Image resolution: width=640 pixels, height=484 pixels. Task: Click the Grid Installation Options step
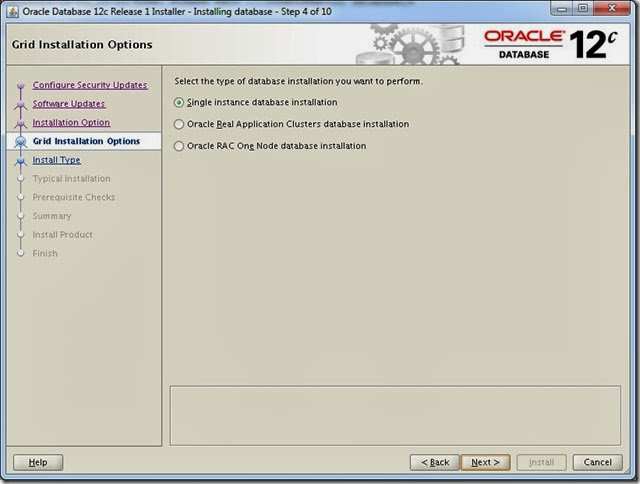(86, 141)
